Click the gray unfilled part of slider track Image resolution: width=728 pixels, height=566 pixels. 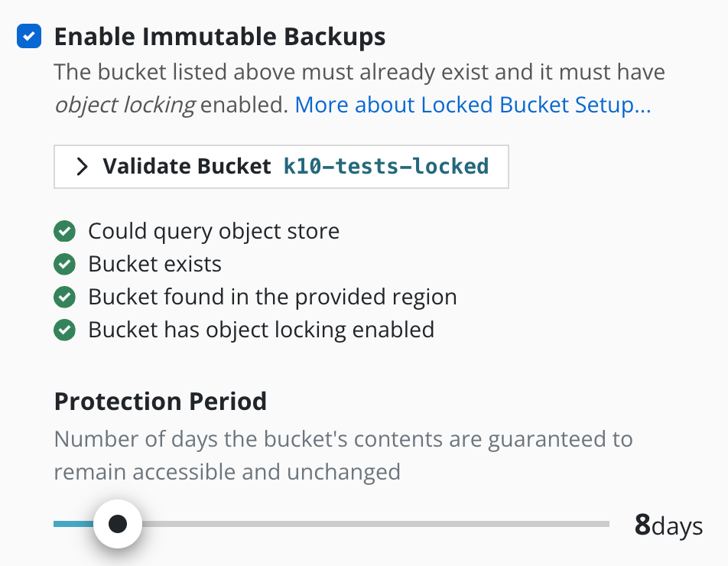[375, 524]
